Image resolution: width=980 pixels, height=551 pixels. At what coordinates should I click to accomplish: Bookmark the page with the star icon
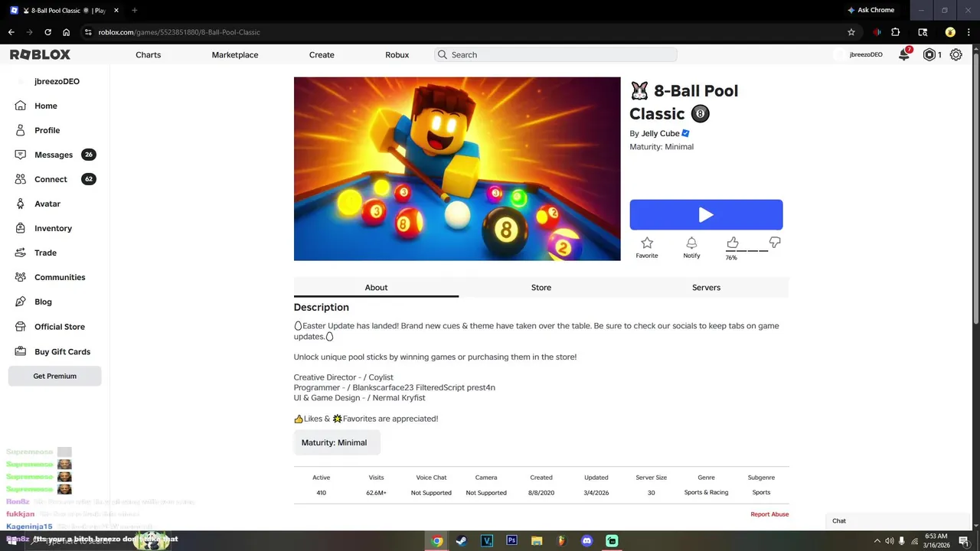(851, 32)
